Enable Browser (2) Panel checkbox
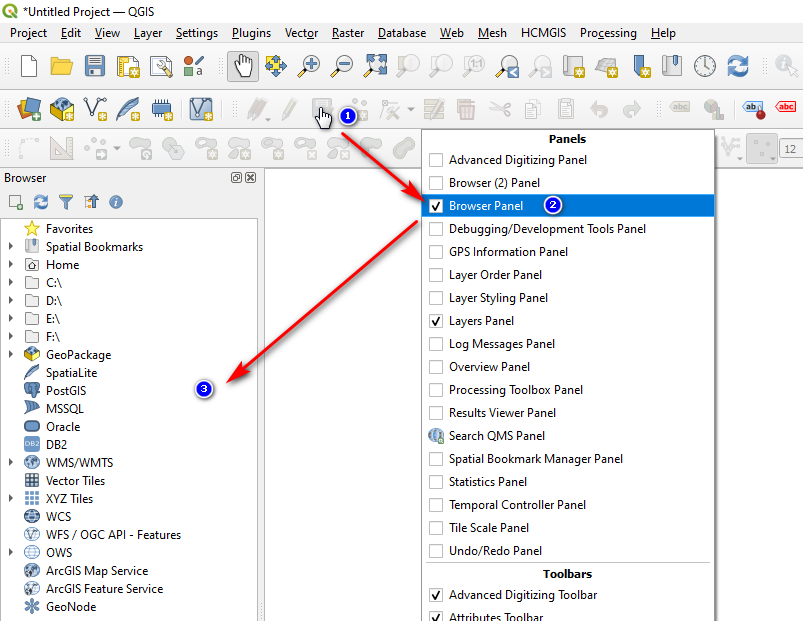Viewport: 803px width, 621px height. (436, 183)
